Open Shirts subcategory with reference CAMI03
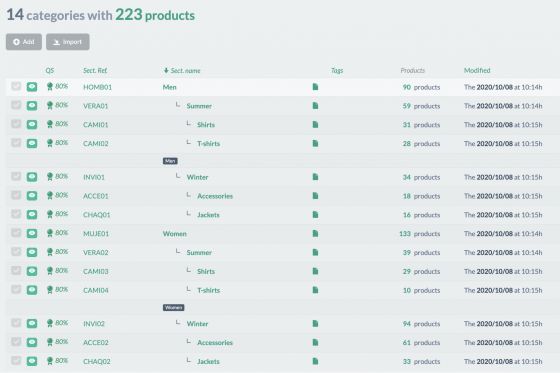 pyautogui.click(x=206, y=272)
